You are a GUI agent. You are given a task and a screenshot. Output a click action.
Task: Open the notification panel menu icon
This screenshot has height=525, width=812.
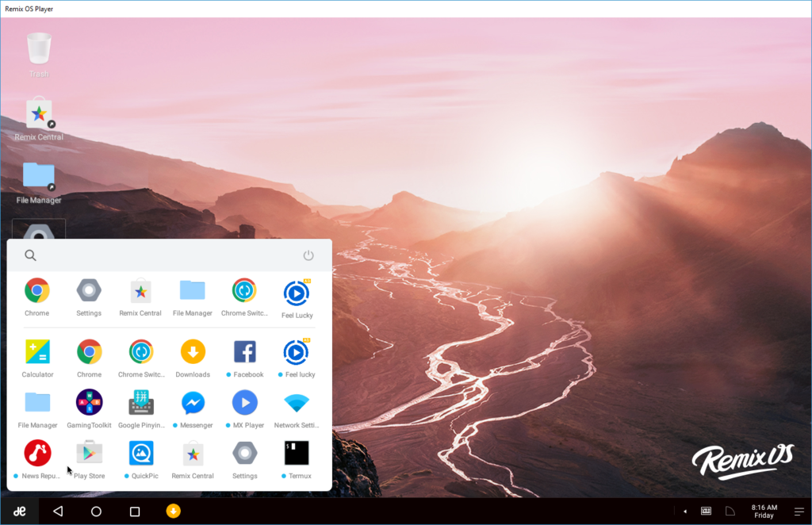(x=799, y=512)
